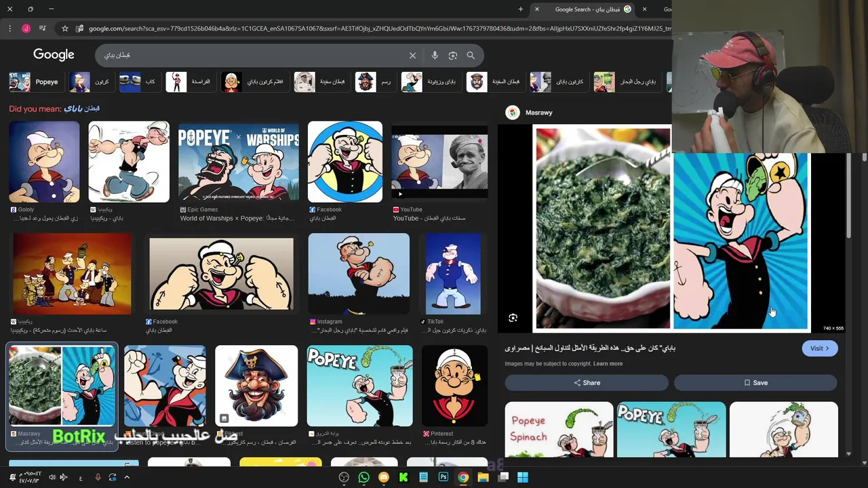Open the YouTube Popeye result thumbnail
Image resolution: width=868 pixels, height=488 pixels.
tap(439, 162)
